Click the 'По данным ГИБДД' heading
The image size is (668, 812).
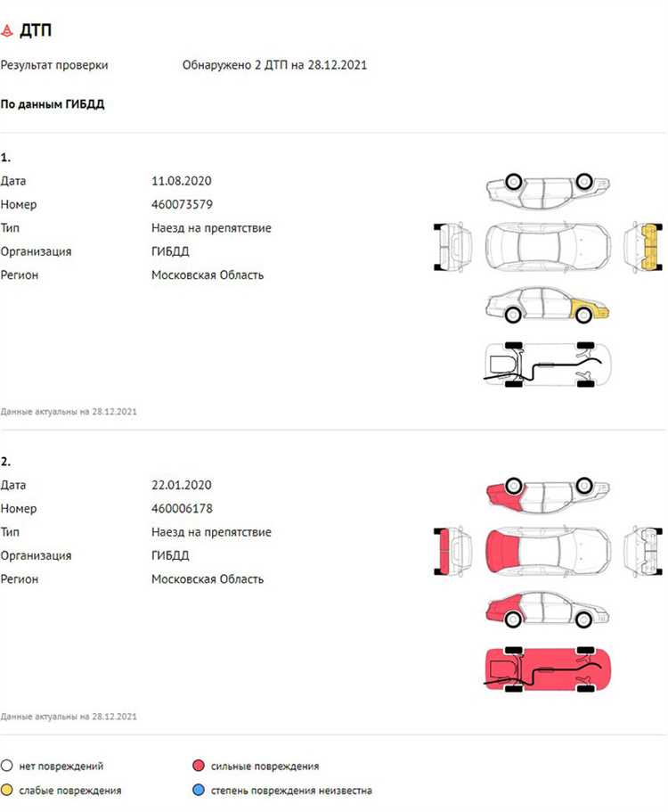[53, 104]
